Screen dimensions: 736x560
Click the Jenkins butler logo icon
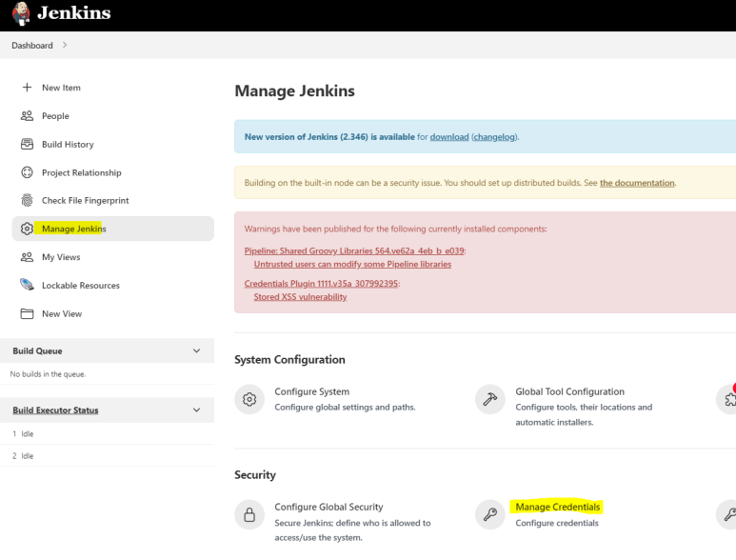(x=21, y=13)
